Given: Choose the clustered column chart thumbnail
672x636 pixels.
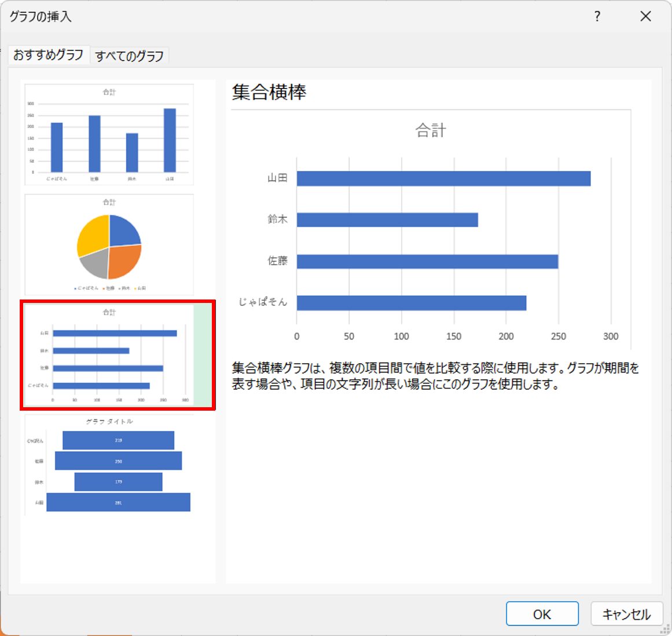Looking at the screenshot, I should (x=109, y=134).
